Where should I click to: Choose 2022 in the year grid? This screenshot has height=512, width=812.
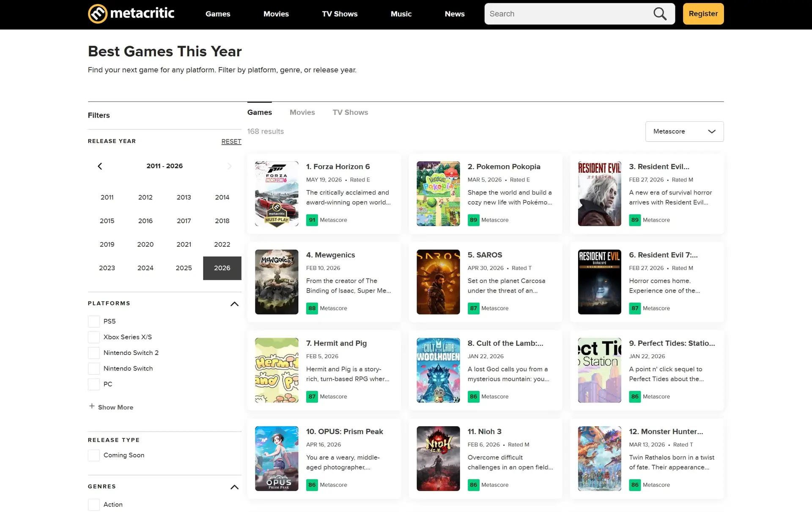click(222, 244)
